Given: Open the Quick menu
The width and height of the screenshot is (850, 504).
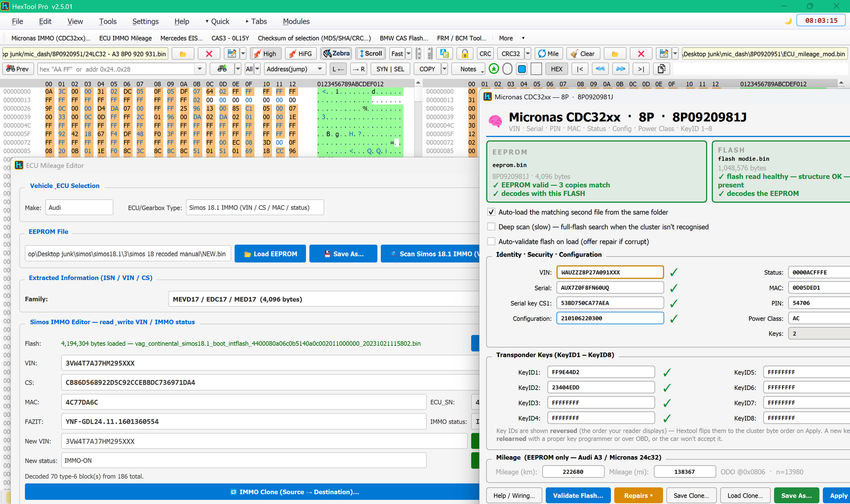Looking at the screenshot, I should click(x=217, y=21).
